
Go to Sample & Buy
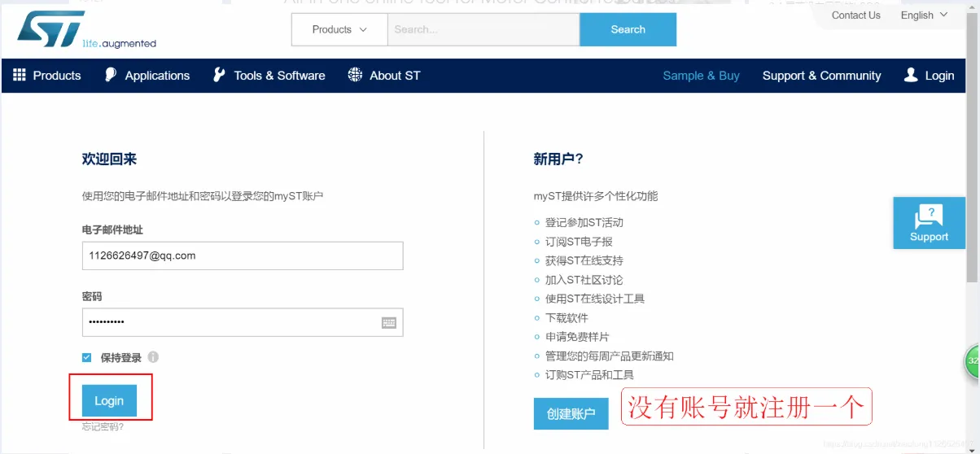click(x=701, y=76)
